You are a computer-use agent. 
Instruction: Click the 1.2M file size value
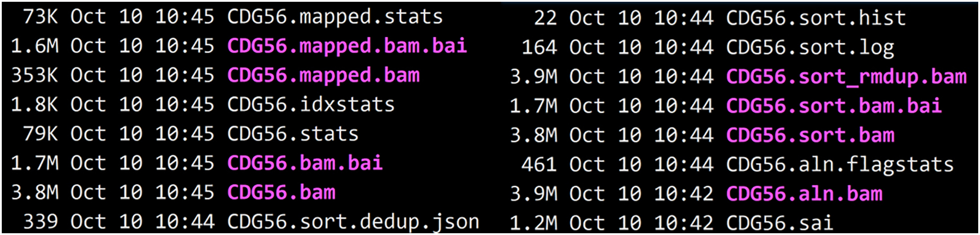tap(534, 223)
